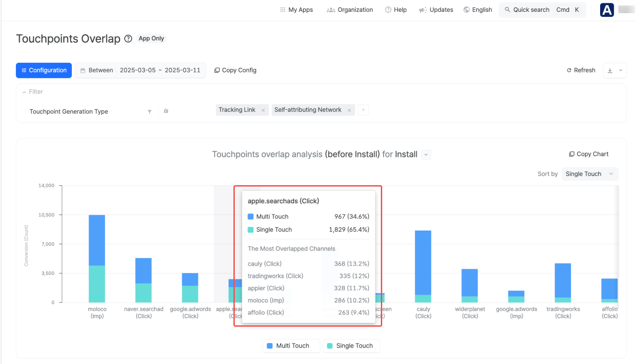This screenshot has height=364, width=637.
Task: Toggle Multi Touch legend series
Action: (291, 346)
